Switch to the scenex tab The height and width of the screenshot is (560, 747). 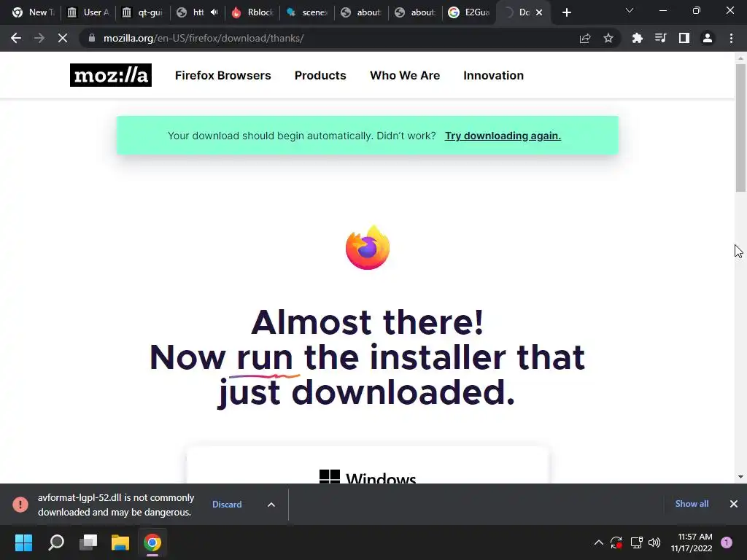click(307, 12)
